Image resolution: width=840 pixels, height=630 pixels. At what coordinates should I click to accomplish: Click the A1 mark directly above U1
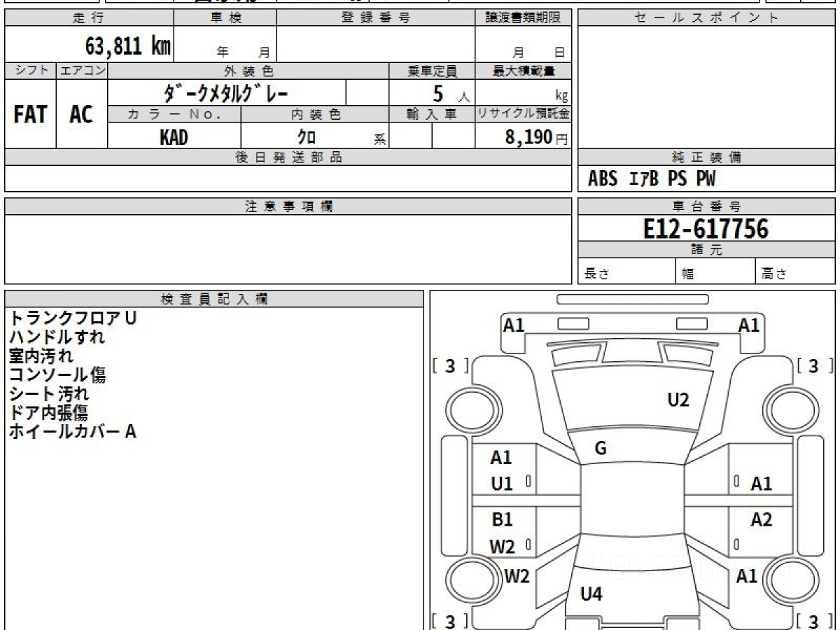click(x=501, y=458)
